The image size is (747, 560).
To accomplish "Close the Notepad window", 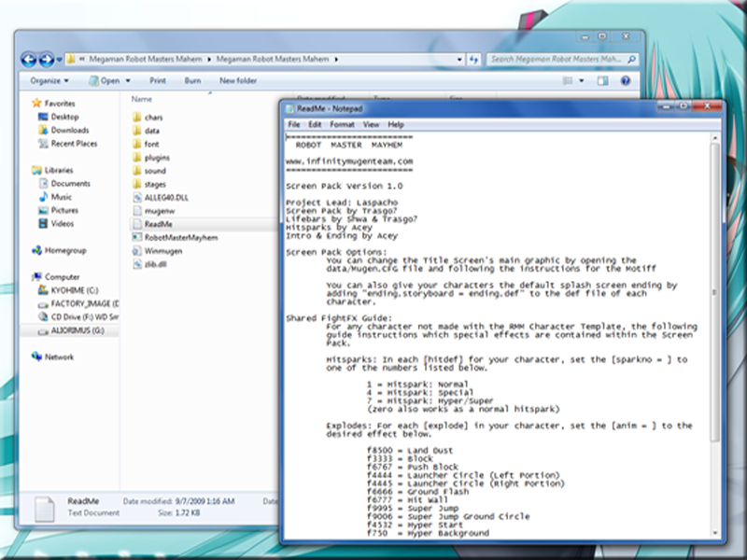I will pyautogui.click(x=708, y=106).
